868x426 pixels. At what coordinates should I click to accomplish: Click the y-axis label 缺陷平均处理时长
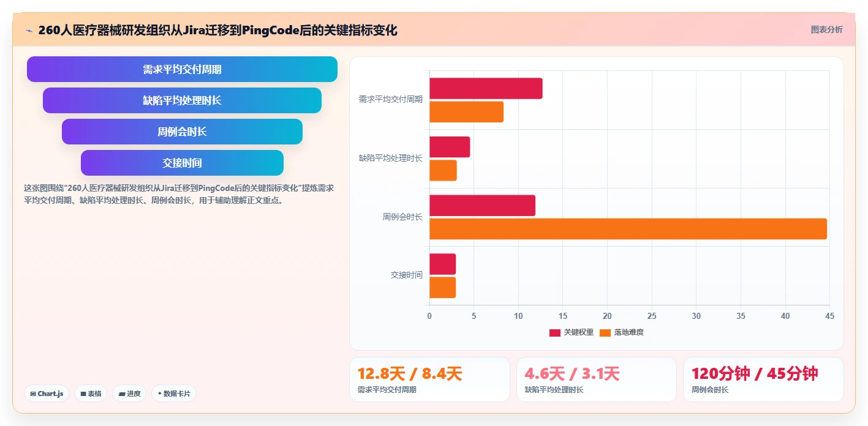tap(390, 159)
